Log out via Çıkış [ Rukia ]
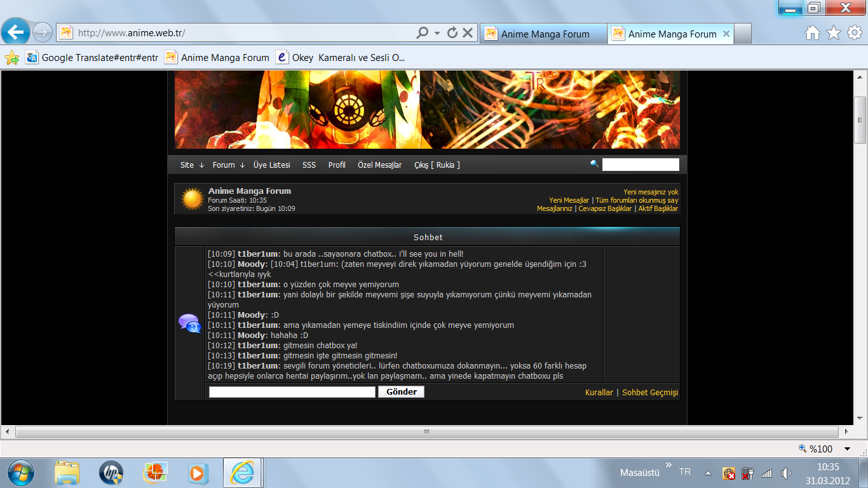868x488 pixels. pyautogui.click(x=437, y=165)
